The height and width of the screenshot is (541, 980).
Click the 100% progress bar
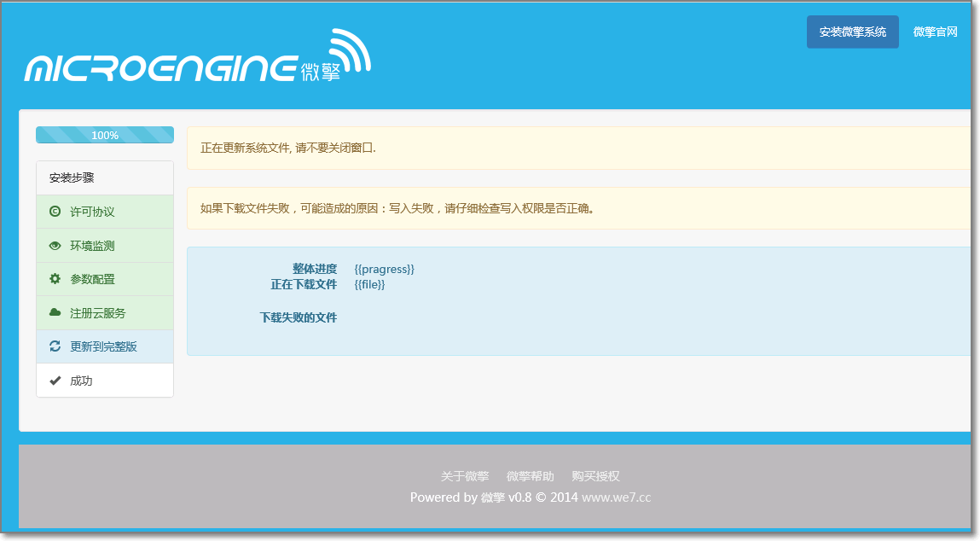[105, 135]
